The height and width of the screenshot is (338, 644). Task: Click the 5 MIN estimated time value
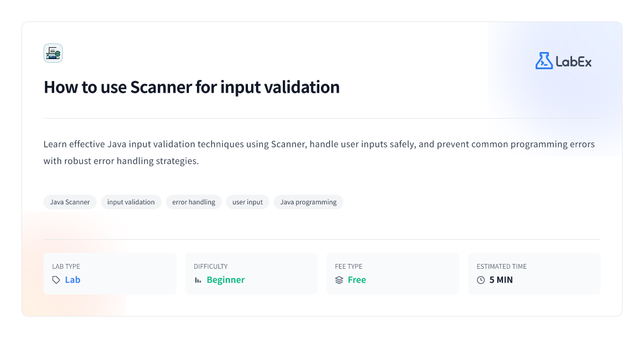501,280
